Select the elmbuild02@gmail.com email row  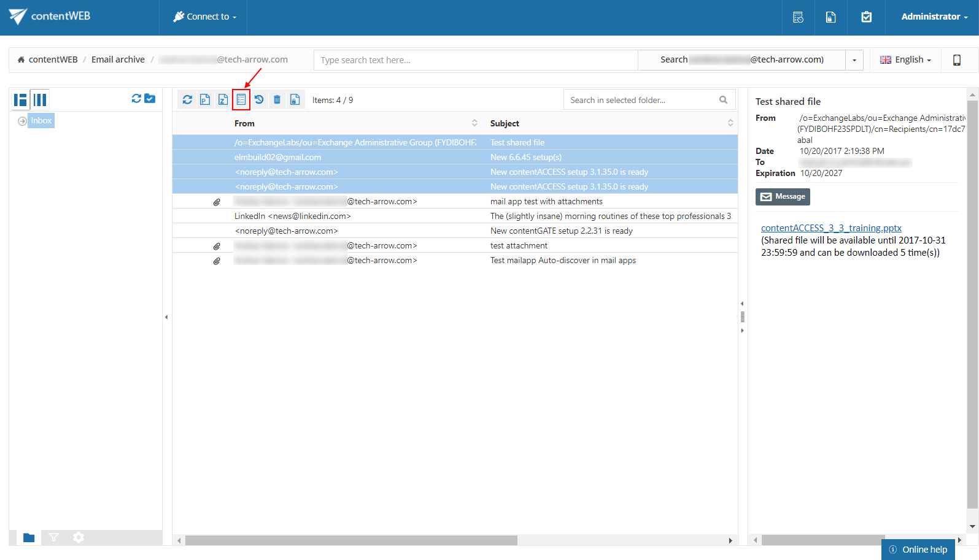[455, 157]
